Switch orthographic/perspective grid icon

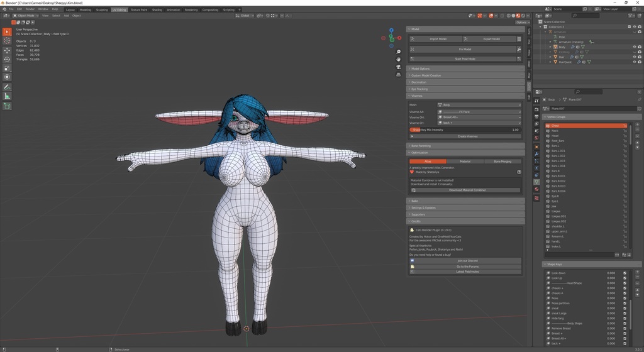pyautogui.click(x=398, y=74)
